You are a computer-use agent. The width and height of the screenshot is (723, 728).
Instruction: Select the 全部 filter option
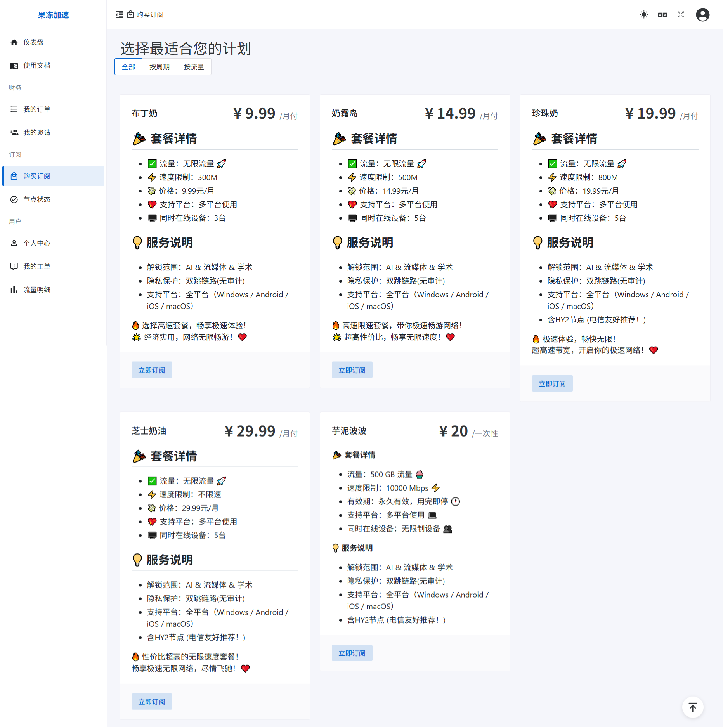(x=128, y=67)
